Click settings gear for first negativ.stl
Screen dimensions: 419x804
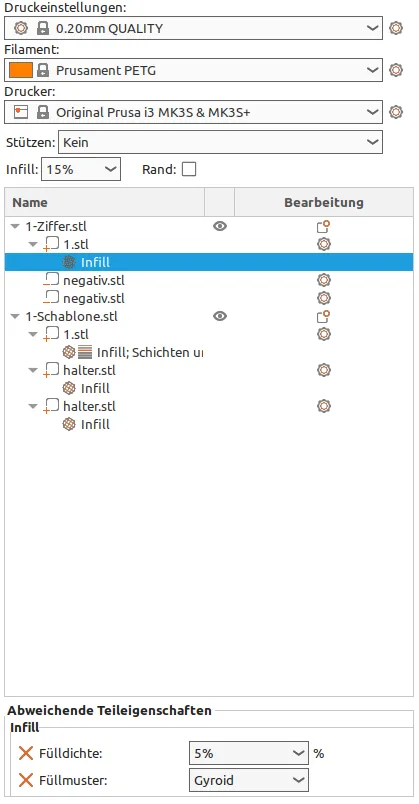click(323, 280)
